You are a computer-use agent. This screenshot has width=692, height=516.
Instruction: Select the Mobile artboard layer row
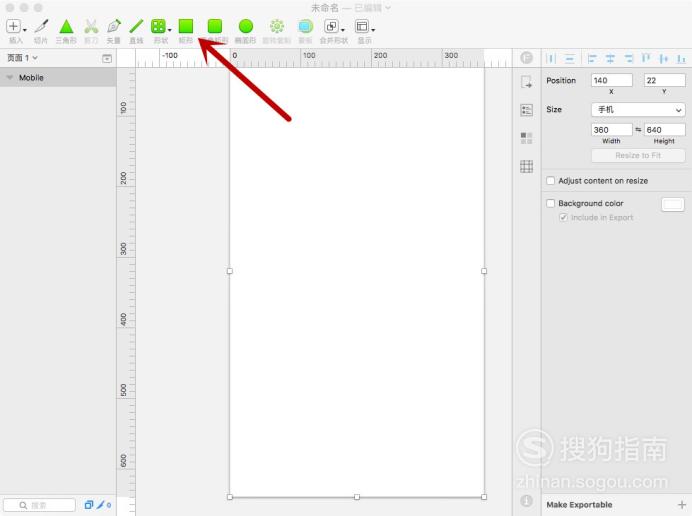[x=58, y=77]
